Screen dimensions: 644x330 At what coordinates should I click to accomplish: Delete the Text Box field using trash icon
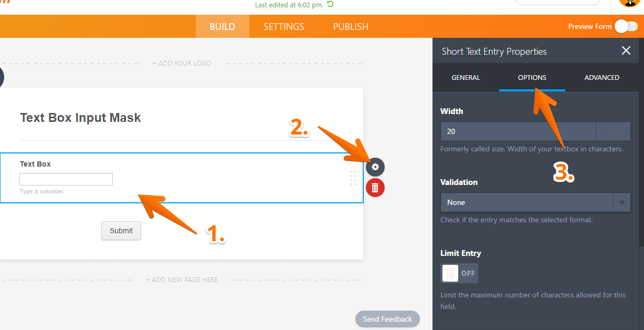coord(375,188)
